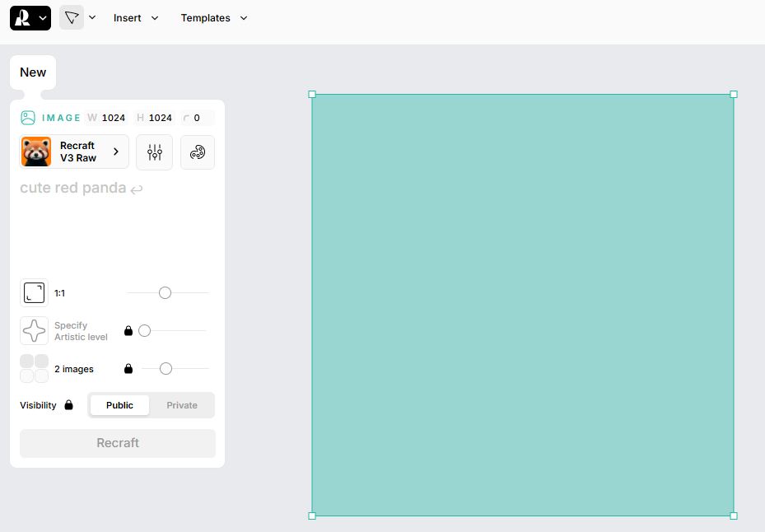Expand the cursor tool dropdown arrow

tap(92, 17)
